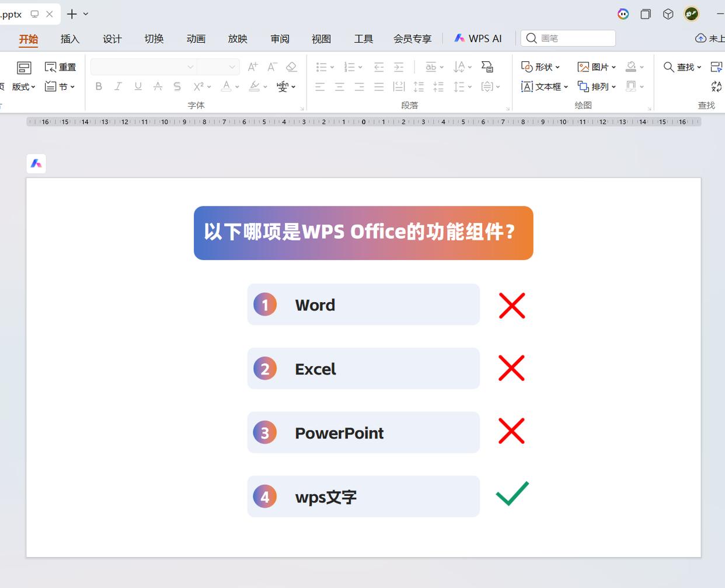
Task: Click the Bold formatting icon
Action: coord(99,86)
